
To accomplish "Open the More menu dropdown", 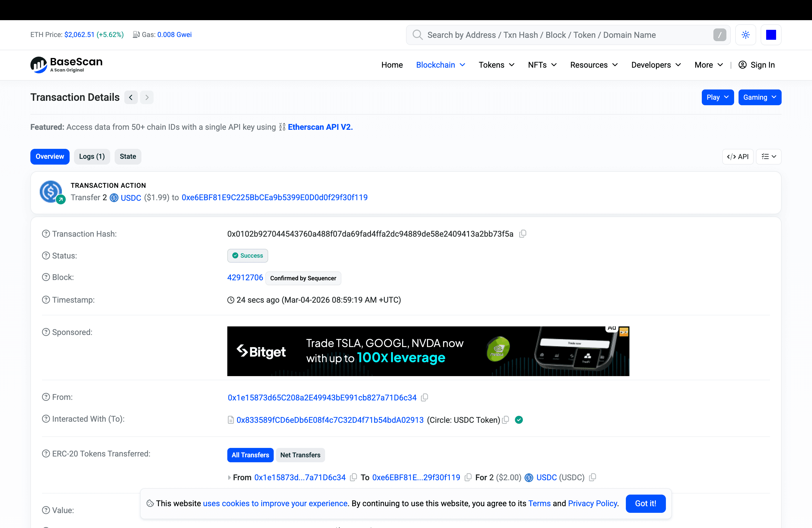I will [708, 65].
